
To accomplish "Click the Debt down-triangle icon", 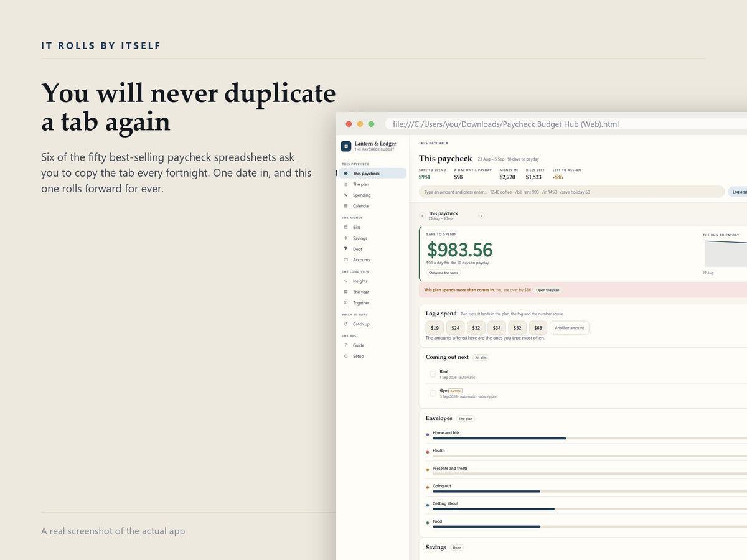I will tap(345, 249).
